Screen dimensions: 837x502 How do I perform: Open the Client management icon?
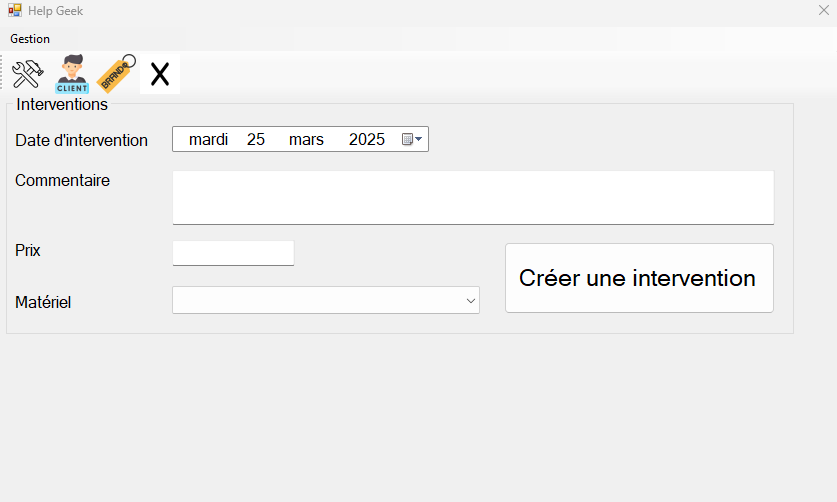click(71, 74)
